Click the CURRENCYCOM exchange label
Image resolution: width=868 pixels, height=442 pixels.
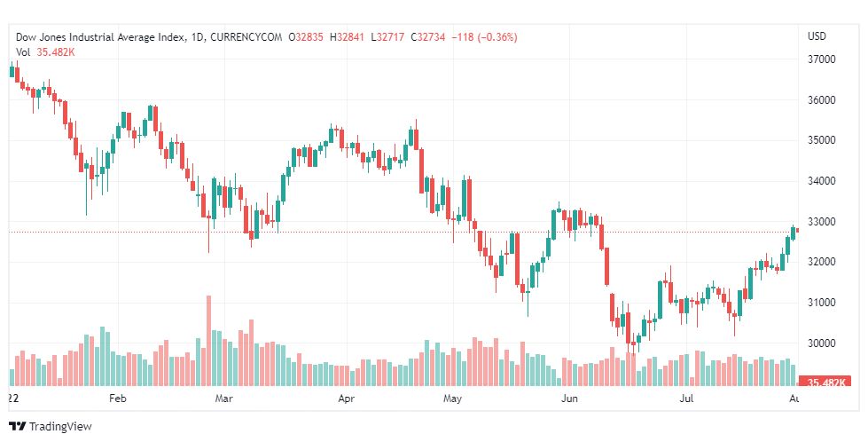pos(248,36)
